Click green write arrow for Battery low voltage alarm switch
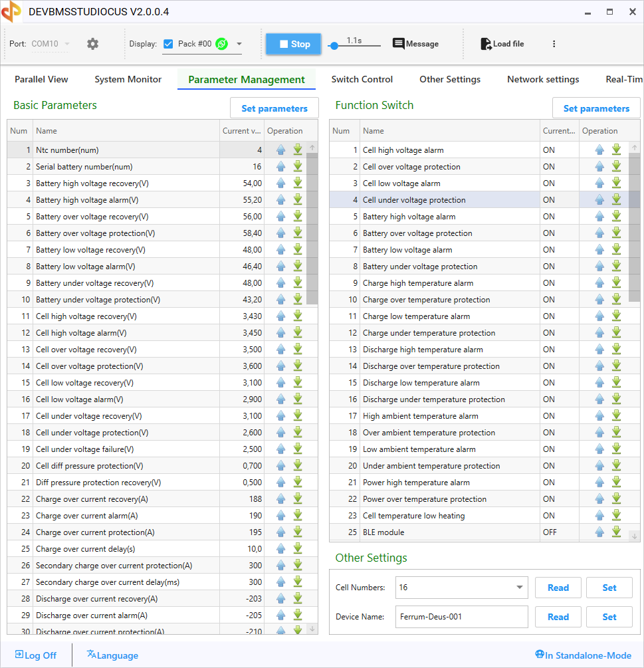Viewport: 644px width, 668px height. (x=617, y=249)
